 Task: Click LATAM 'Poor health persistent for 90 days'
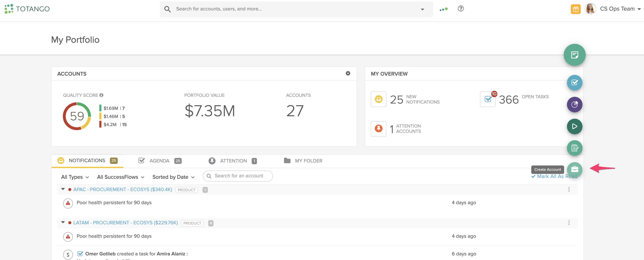(114, 236)
